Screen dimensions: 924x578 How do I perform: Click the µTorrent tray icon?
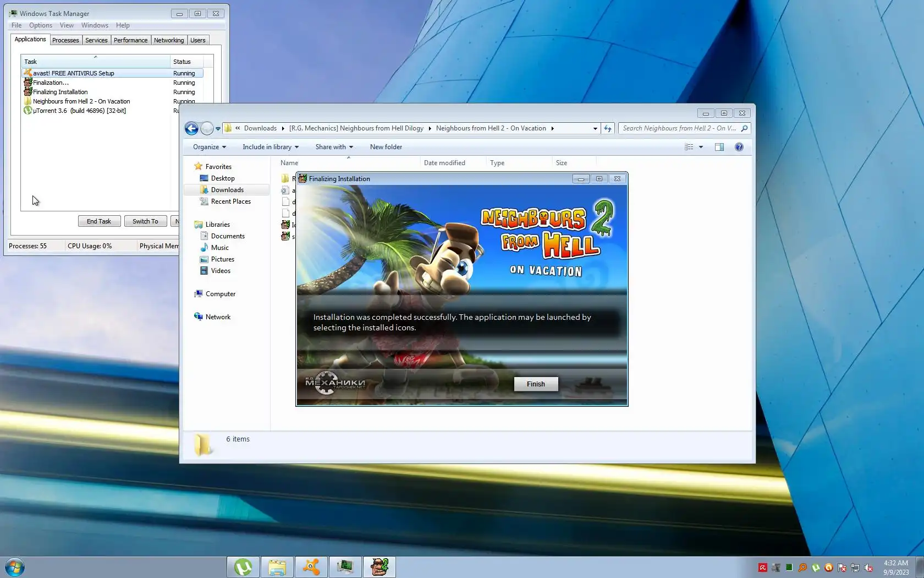pyautogui.click(x=816, y=568)
